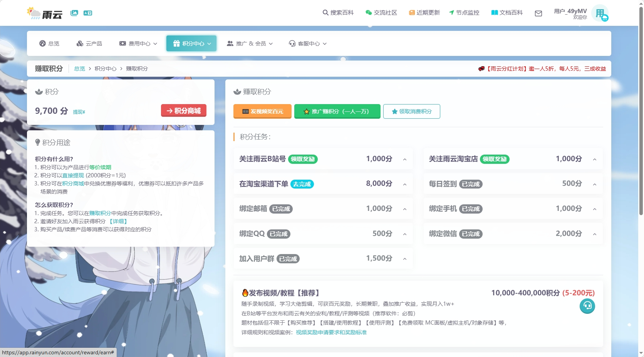Go to 交流社区 community link
This screenshot has width=644, height=357.
[381, 13]
